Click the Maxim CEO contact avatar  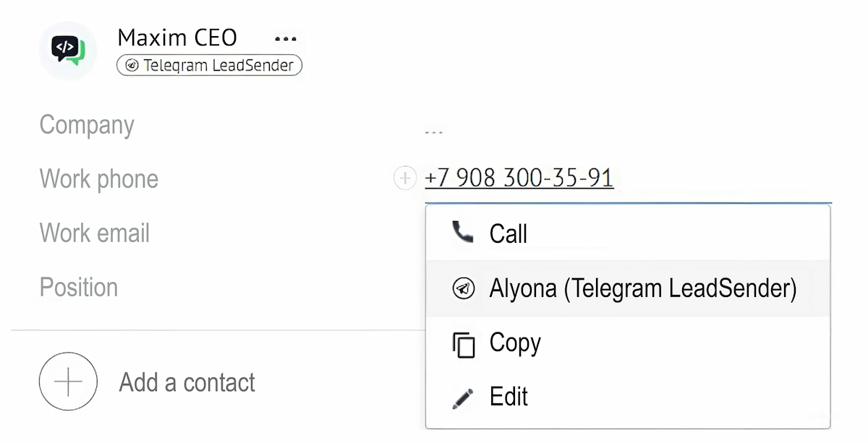tap(68, 51)
